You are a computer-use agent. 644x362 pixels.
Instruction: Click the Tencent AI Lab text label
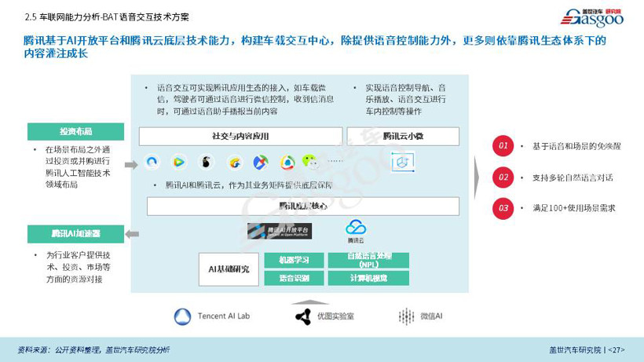224,316
